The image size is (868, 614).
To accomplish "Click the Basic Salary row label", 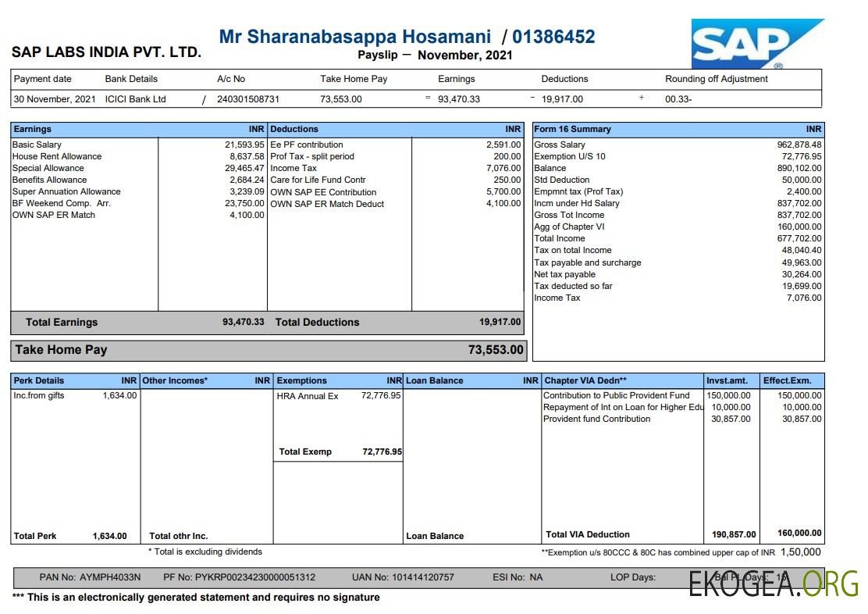I will (x=37, y=145).
